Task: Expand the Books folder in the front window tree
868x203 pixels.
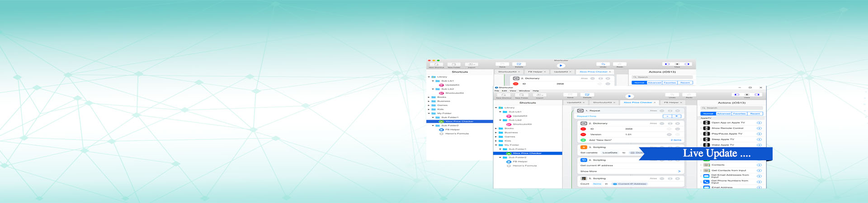Action: (x=496, y=129)
